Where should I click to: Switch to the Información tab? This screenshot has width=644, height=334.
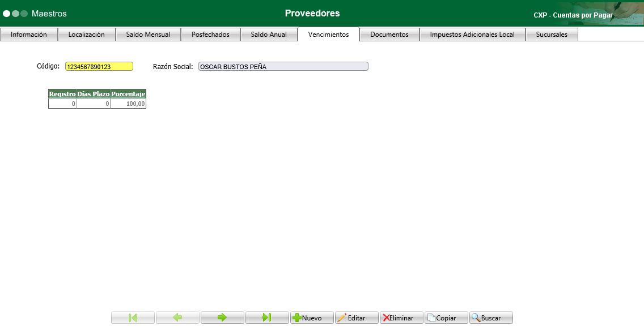29,35
